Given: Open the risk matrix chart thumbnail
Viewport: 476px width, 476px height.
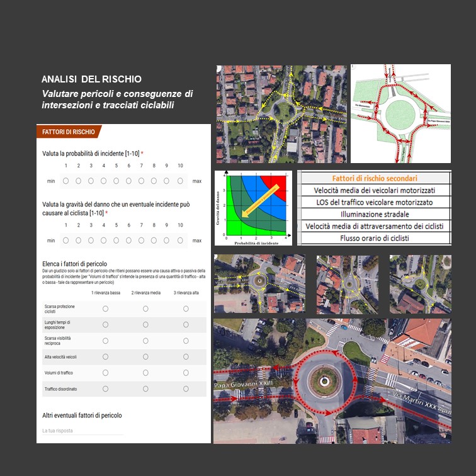Looking at the screenshot, I should click(x=254, y=208).
